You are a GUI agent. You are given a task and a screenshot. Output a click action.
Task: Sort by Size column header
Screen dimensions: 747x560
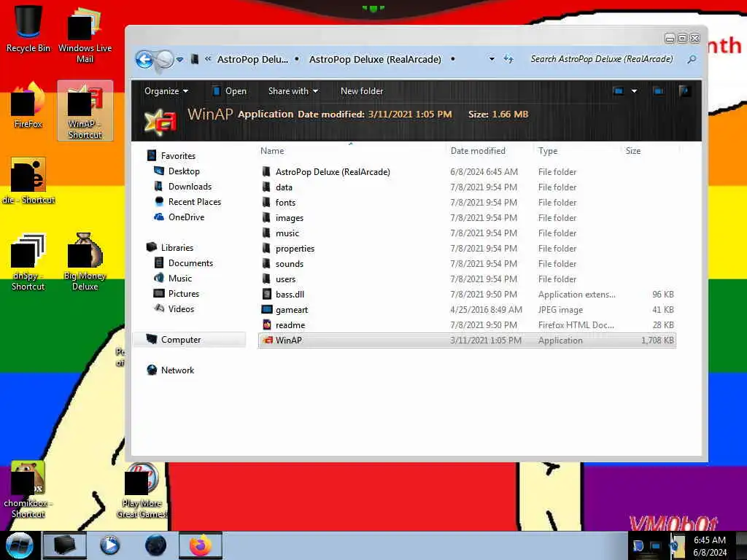(x=632, y=151)
